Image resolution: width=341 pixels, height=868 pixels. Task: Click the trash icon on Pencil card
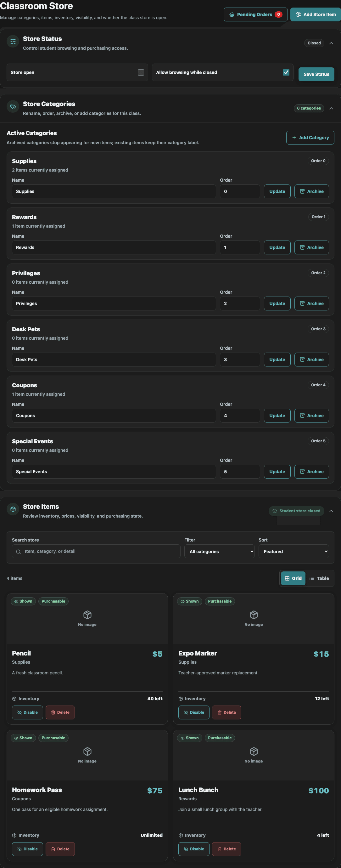pos(53,712)
